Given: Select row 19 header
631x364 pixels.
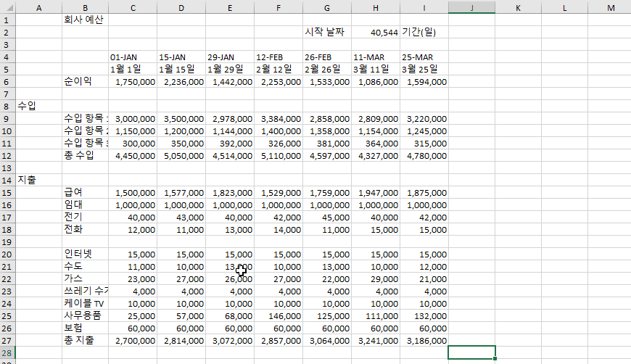Looking at the screenshot, I should (x=8, y=242).
